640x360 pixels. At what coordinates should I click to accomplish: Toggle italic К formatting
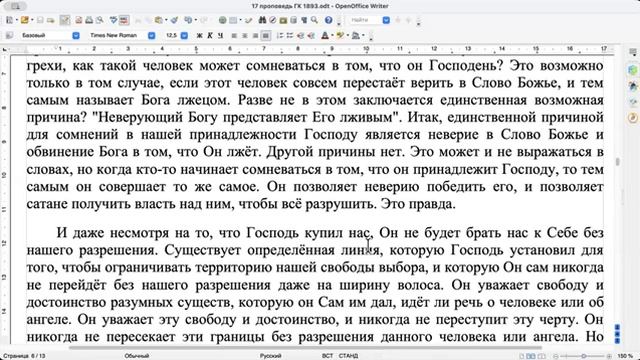[x=210, y=36]
